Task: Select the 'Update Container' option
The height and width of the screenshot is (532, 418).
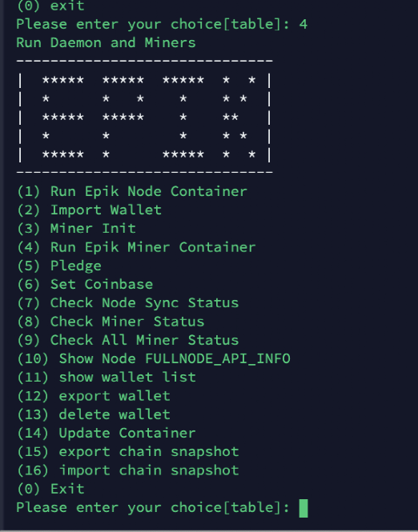Action: point(107,434)
